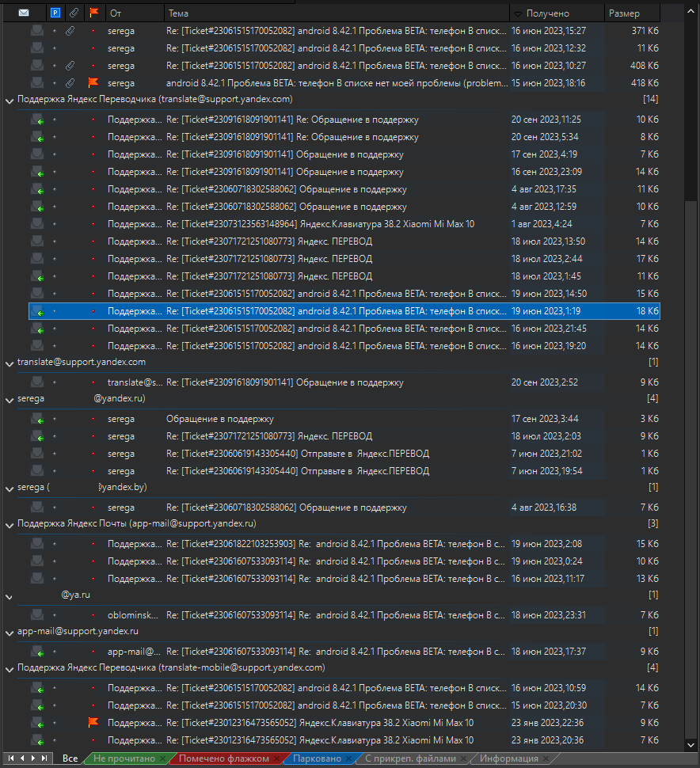Toggle the red flag dot on the 7 июн 21:02 message
The width and height of the screenshot is (700, 768).
(93, 454)
